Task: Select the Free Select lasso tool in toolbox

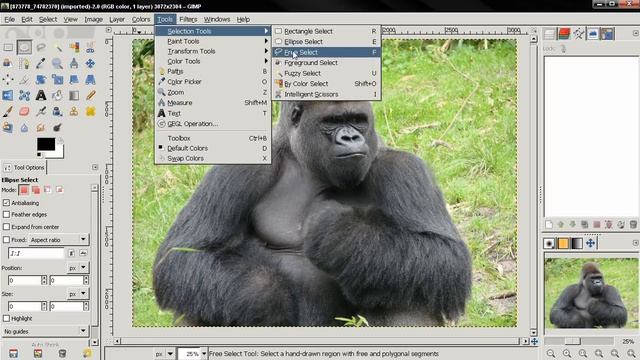Action: (x=41, y=47)
